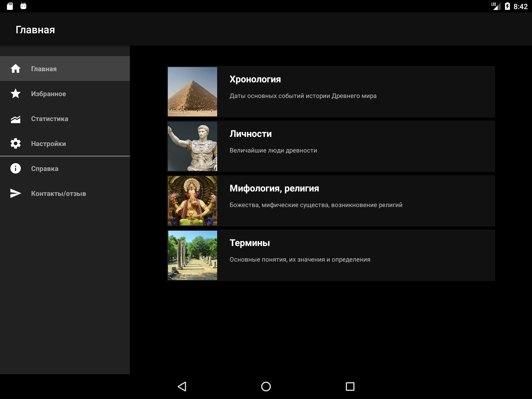The width and height of the screenshot is (532, 399).
Task: Tap the Android recent apps square button
Action: pos(350,387)
